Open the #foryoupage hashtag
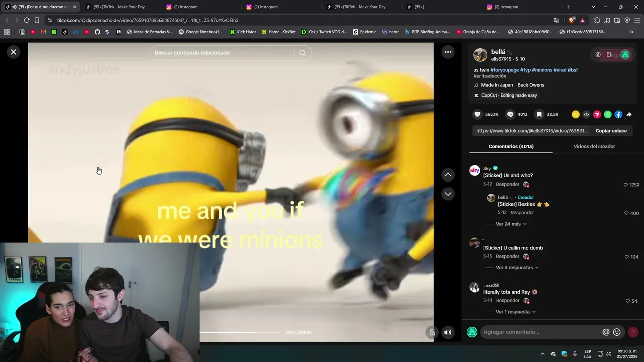The height and width of the screenshot is (362, 644). (505, 70)
